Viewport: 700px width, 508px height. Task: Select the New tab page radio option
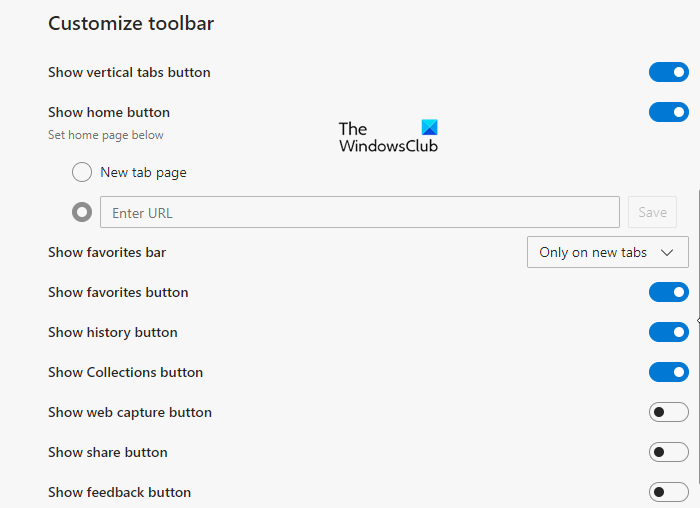82,172
